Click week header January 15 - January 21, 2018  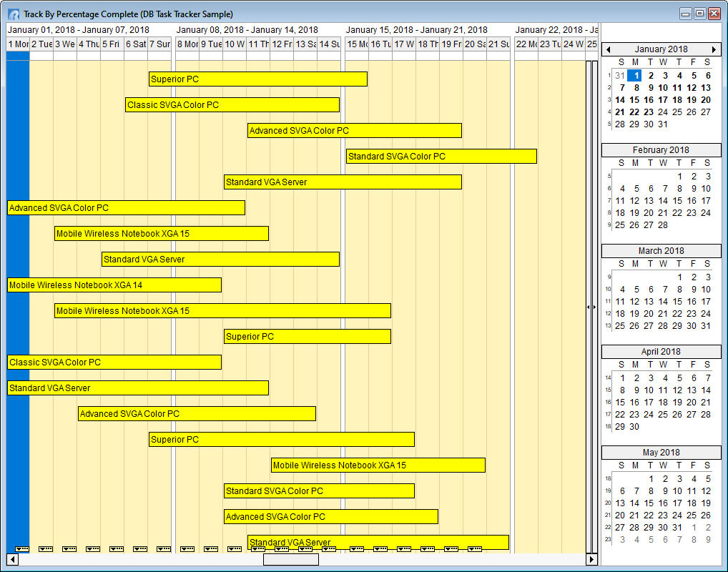click(x=428, y=30)
